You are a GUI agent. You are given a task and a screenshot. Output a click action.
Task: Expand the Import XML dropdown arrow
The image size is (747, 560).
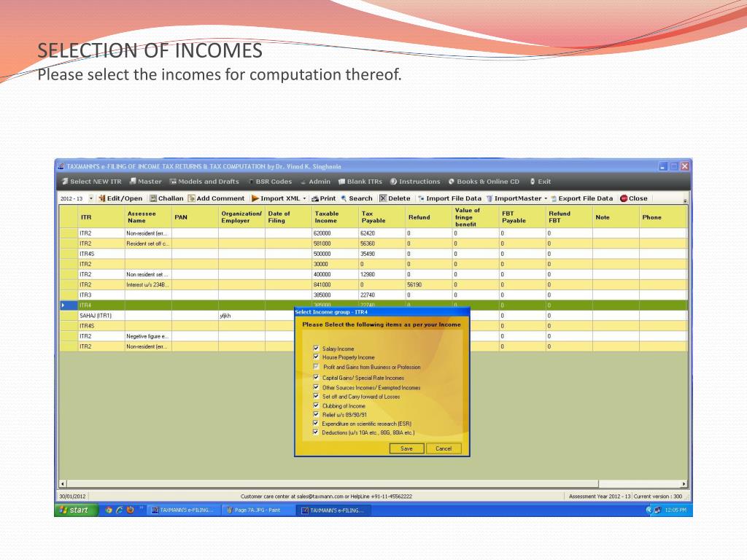[304, 198]
